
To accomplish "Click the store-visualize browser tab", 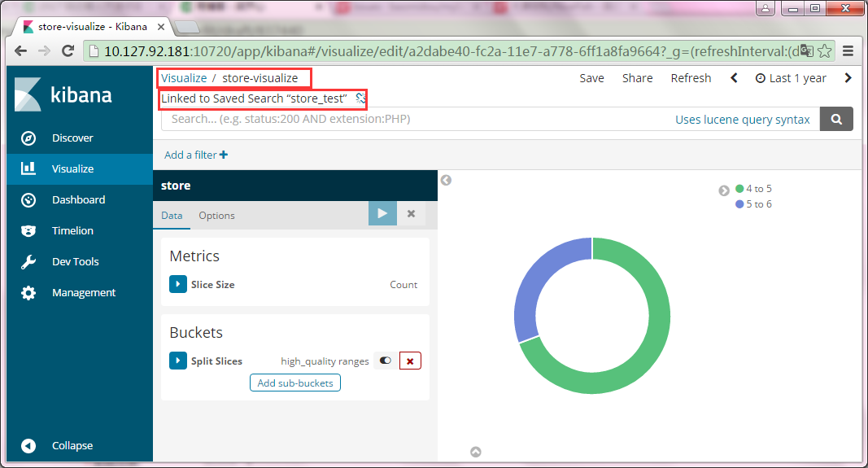I will point(93,27).
